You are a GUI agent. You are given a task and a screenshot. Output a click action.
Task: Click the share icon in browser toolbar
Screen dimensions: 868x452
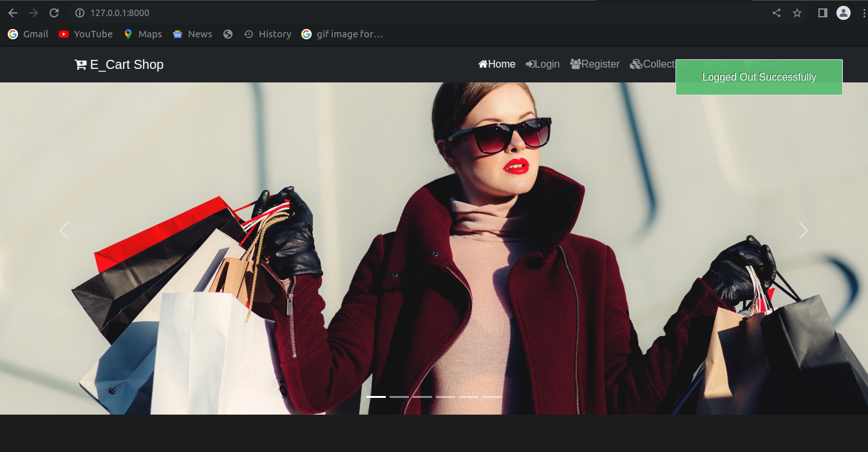pyautogui.click(x=776, y=12)
